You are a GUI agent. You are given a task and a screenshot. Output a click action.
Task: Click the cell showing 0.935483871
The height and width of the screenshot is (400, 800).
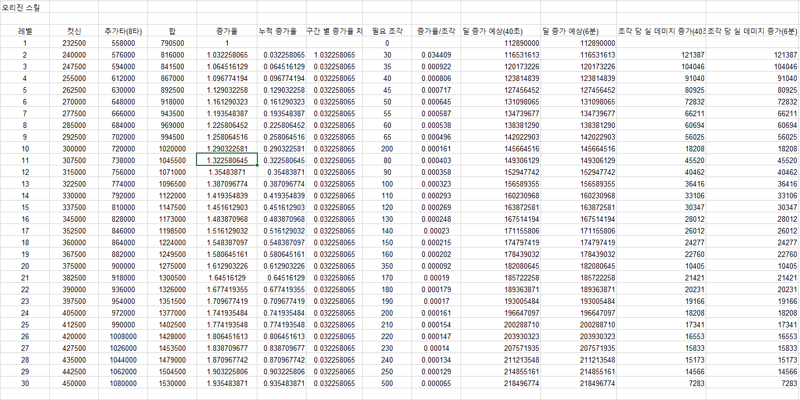tap(281, 383)
